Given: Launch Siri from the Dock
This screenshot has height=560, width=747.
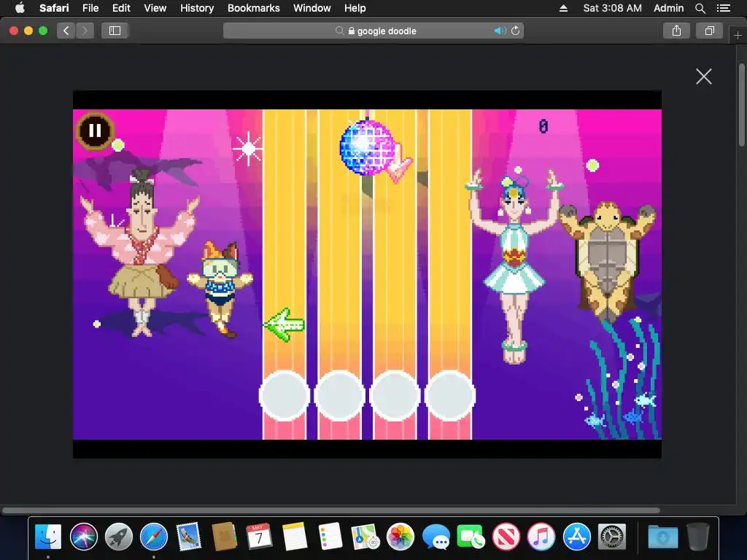Looking at the screenshot, I should pos(83,537).
